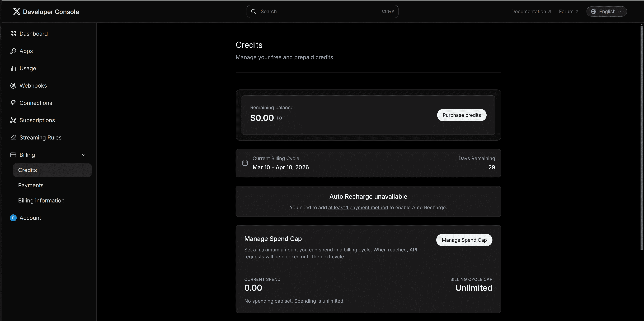Follow the 'at least 1 payment method' link
Screen dimensions: 644x321
coord(358,208)
